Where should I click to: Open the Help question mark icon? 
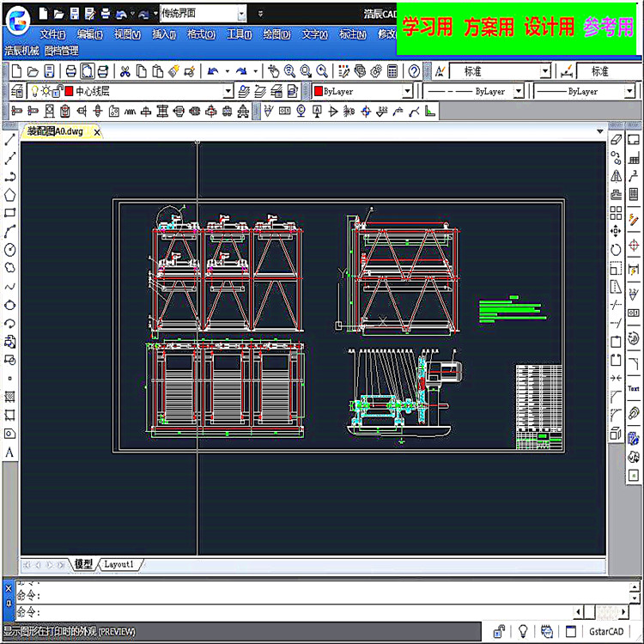click(414, 71)
